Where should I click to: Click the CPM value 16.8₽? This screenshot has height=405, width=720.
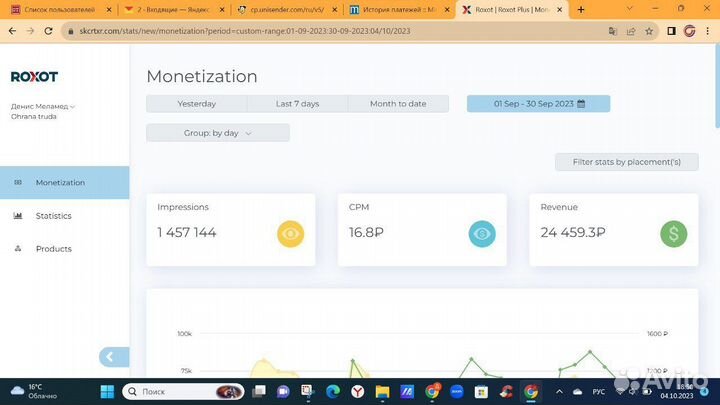click(x=366, y=232)
